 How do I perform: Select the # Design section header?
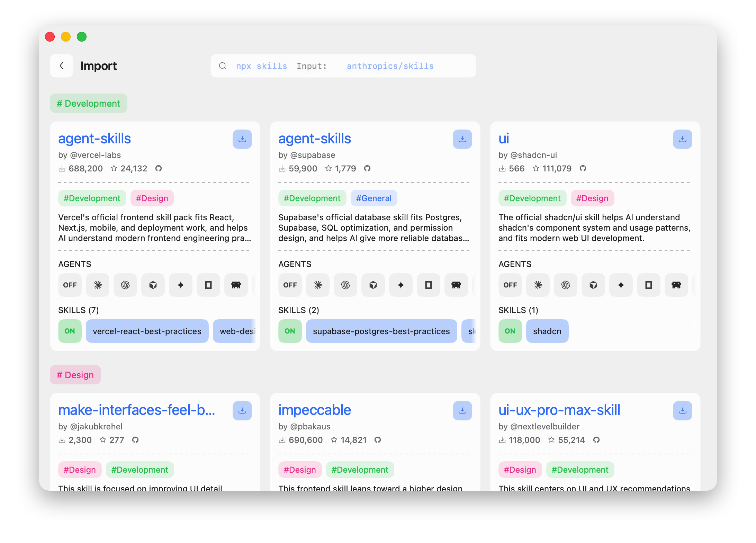click(75, 375)
